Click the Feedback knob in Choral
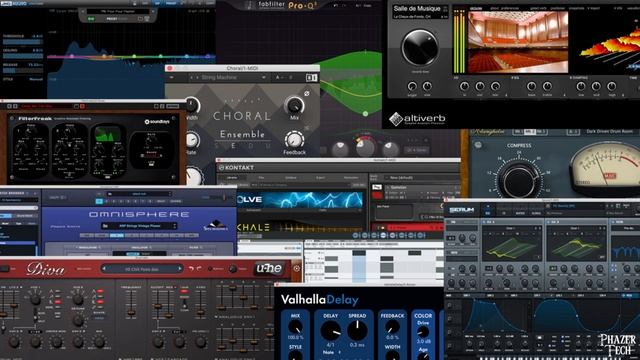 [293, 140]
